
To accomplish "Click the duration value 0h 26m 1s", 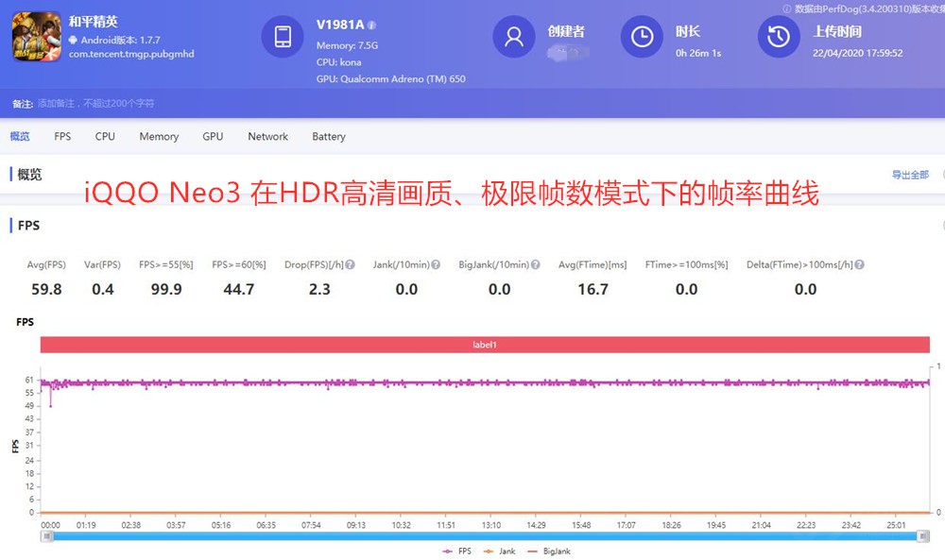I will click(698, 53).
